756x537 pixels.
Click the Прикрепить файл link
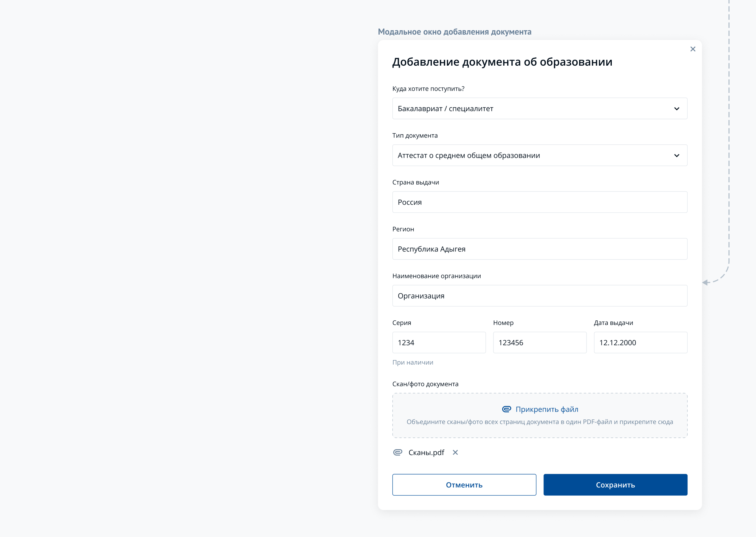pos(547,409)
